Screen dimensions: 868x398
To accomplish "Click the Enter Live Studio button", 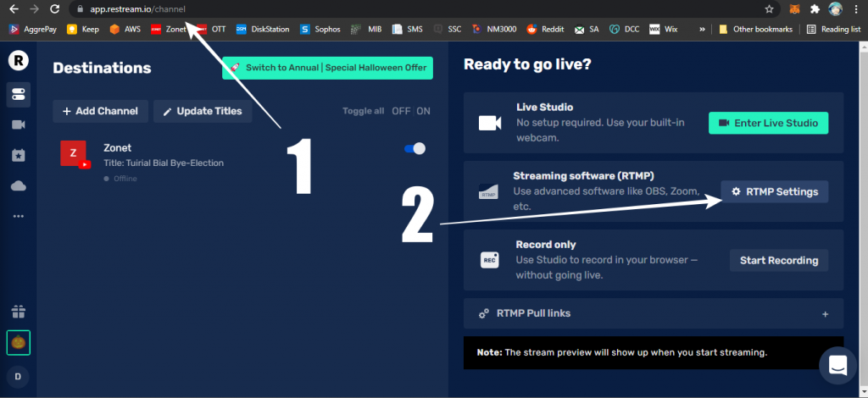I will tap(768, 123).
